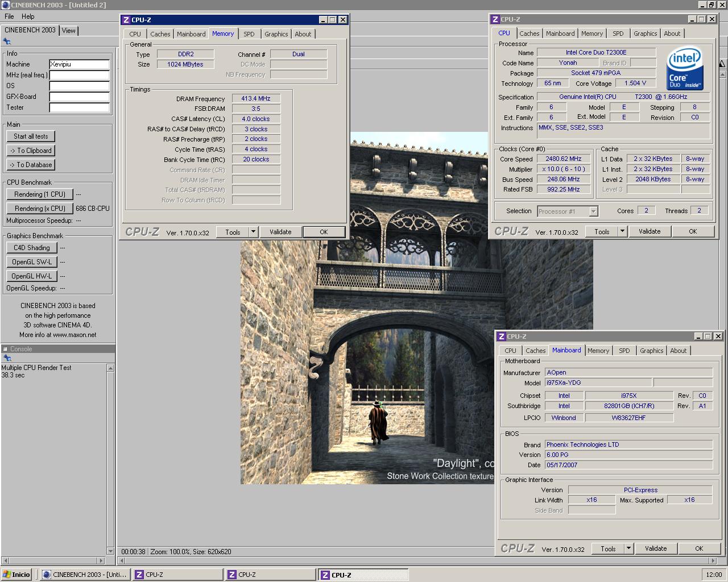
Task: Open the Help menu
Action: pos(28,16)
